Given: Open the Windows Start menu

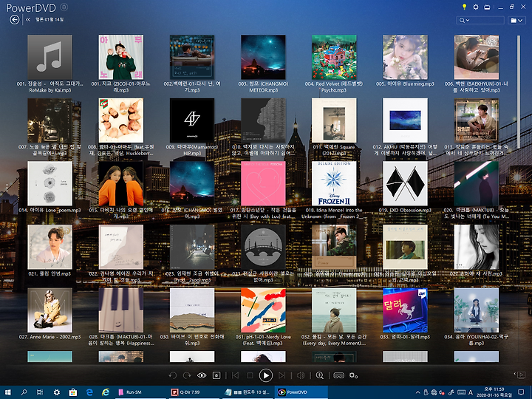Looking at the screenshot, I should click(8, 392).
